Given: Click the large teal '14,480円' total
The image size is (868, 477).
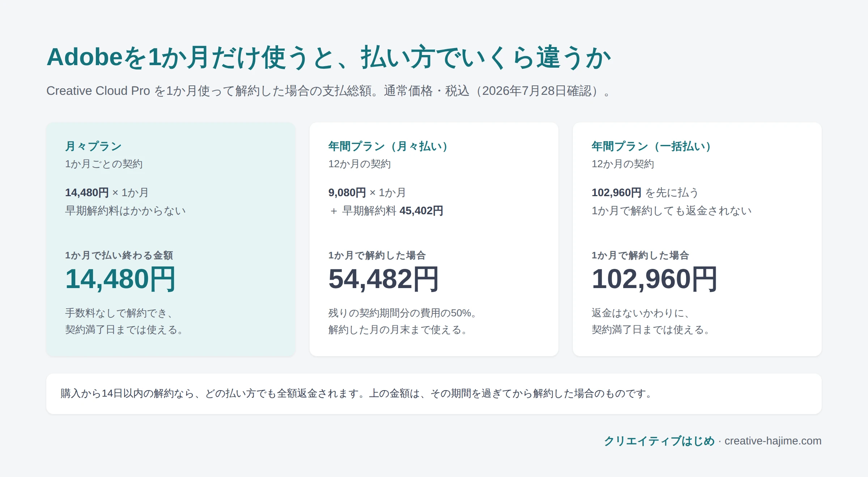Looking at the screenshot, I should [x=120, y=279].
